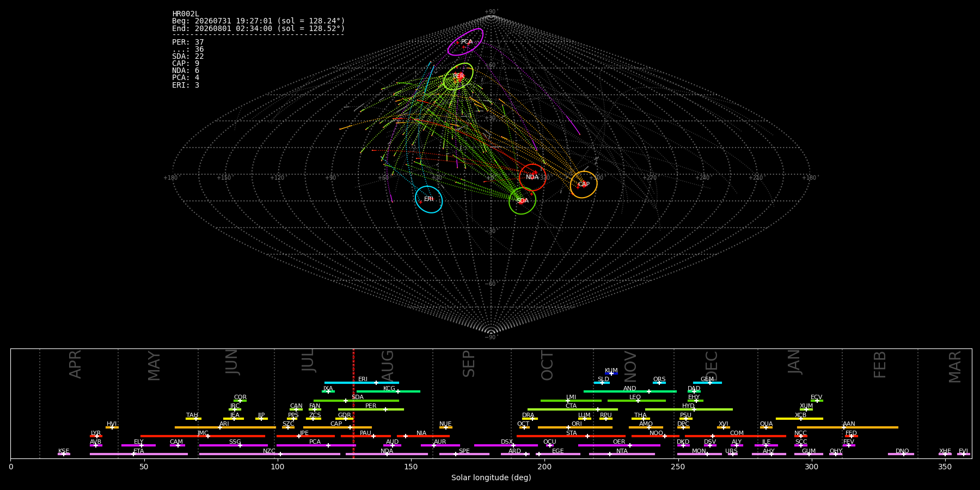Select the GEM shower bar in timeline
Viewport: 980px width, 490px height.
tap(707, 382)
